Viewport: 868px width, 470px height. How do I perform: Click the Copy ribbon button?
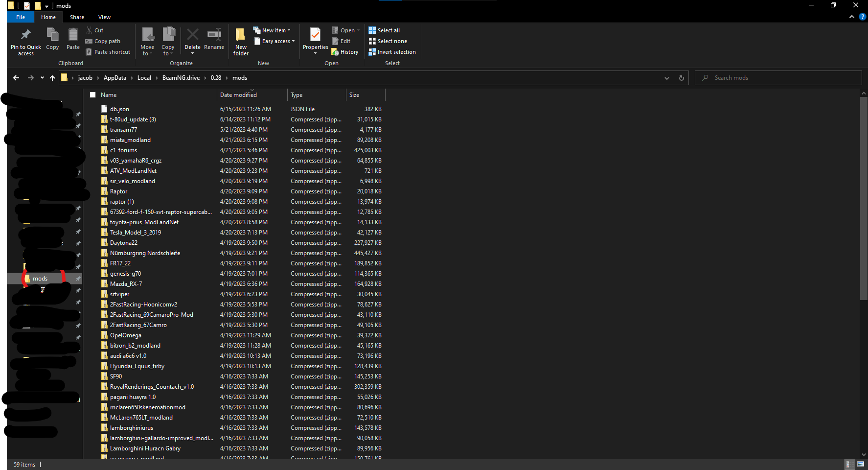[x=52, y=39]
